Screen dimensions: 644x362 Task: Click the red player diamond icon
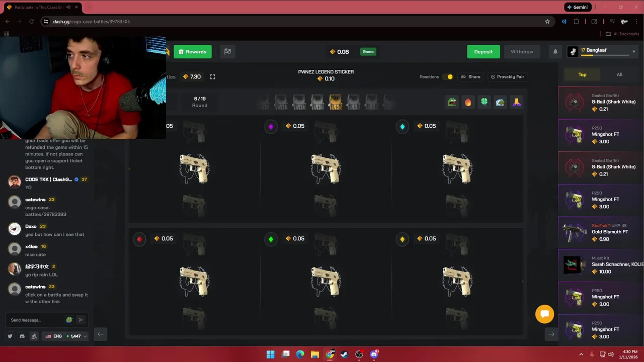click(139, 239)
